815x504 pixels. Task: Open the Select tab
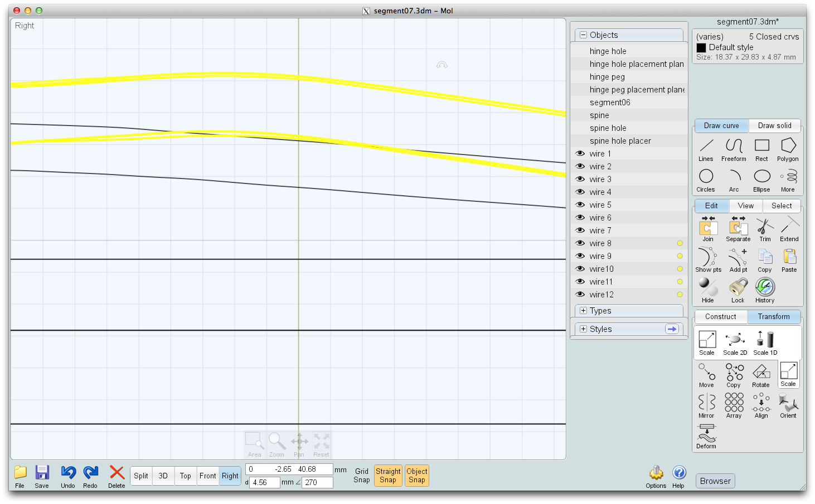pyautogui.click(x=782, y=206)
